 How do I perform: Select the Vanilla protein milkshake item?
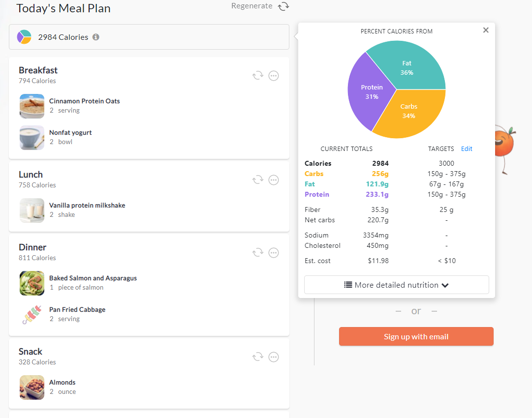point(87,205)
